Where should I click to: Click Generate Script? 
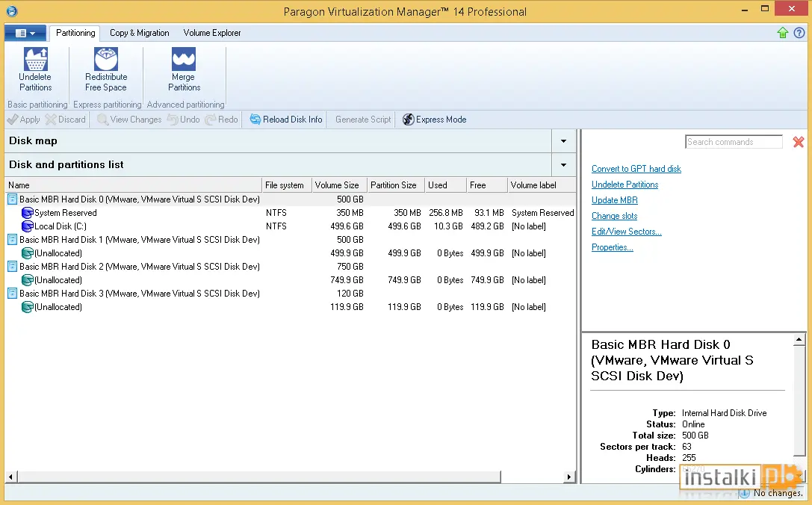click(363, 120)
